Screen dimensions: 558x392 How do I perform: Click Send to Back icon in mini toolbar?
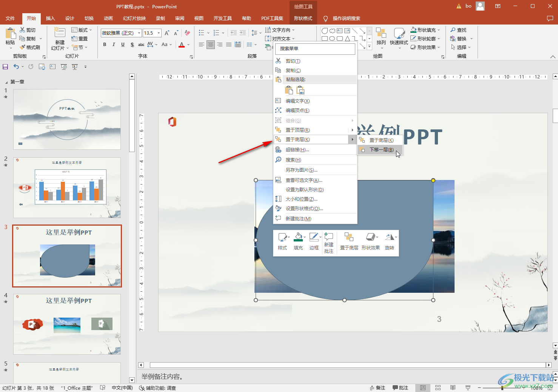(x=349, y=237)
